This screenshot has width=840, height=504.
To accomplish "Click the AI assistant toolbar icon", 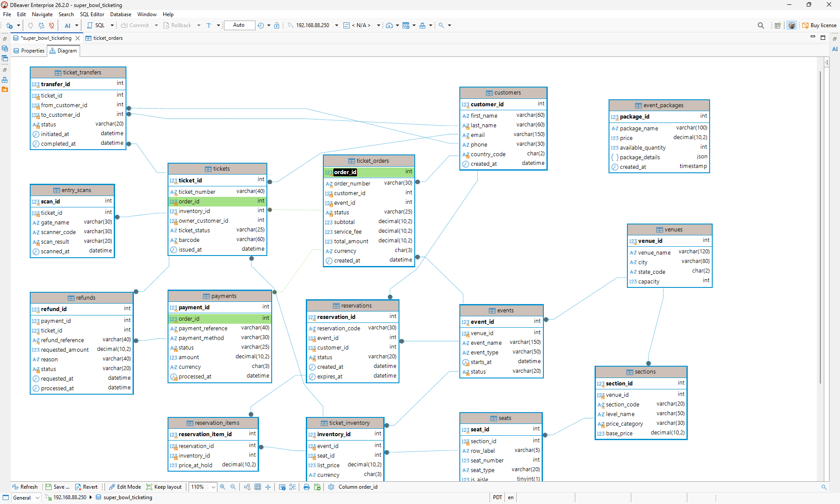I will (x=67, y=25).
